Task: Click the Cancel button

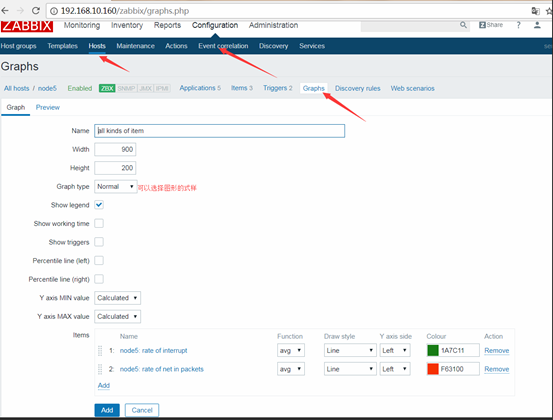Action: [x=142, y=410]
